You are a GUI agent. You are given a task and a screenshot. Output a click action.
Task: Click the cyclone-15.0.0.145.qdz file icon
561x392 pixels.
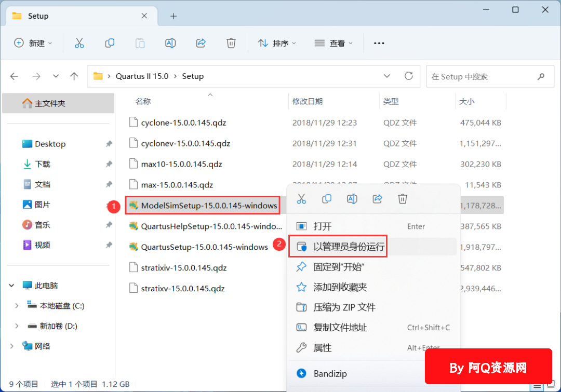pyautogui.click(x=133, y=123)
